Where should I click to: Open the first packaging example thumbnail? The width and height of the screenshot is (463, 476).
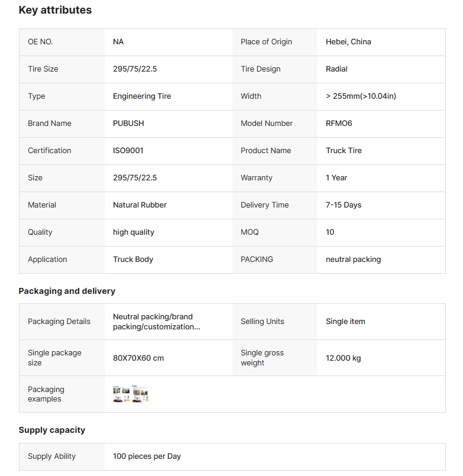pos(121,394)
